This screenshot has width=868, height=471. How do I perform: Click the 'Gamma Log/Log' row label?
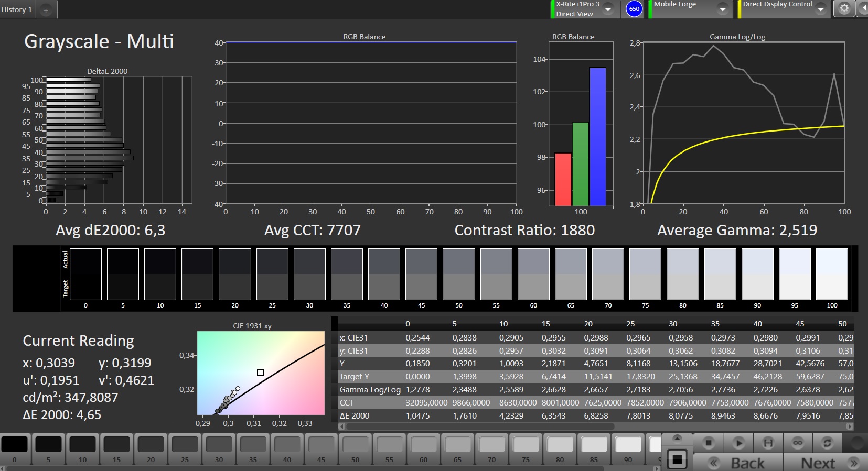370,390
